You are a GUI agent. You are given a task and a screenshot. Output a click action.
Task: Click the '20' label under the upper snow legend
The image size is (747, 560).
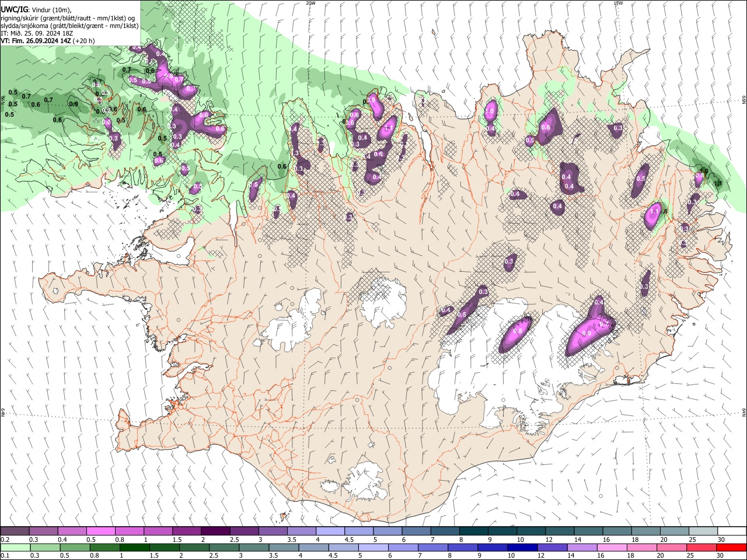664,540
